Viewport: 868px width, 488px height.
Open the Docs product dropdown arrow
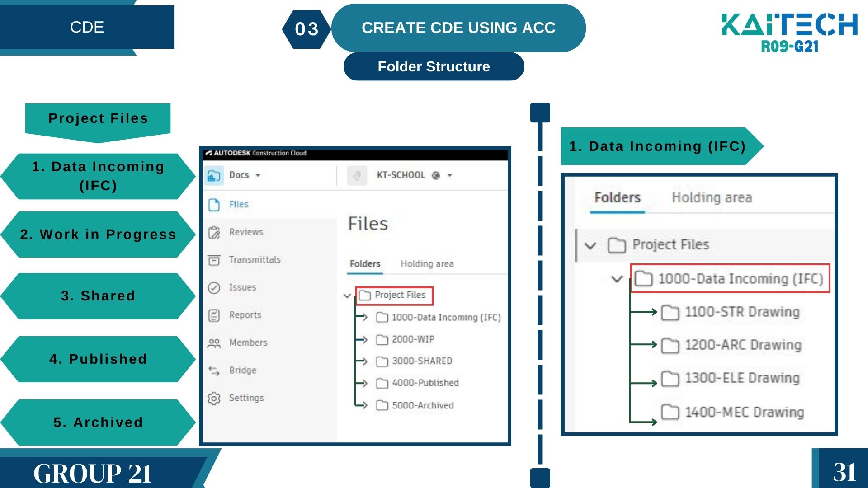(258, 175)
